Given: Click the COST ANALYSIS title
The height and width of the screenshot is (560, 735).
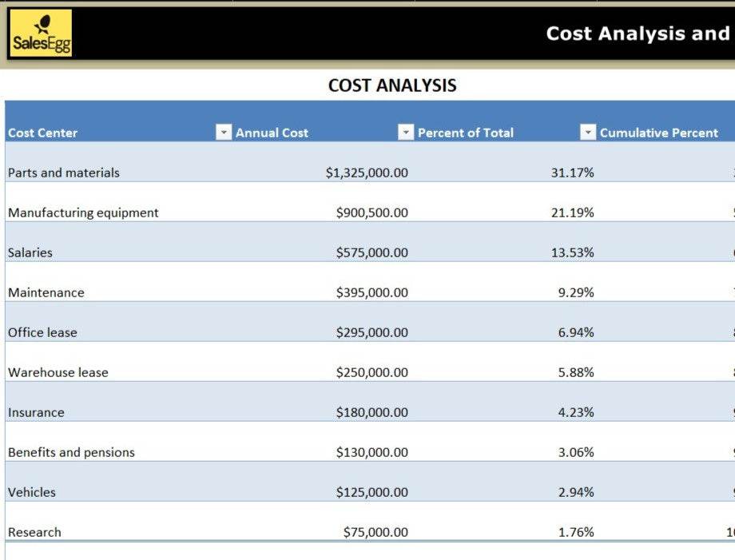Looking at the screenshot, I should pos(392,86).
